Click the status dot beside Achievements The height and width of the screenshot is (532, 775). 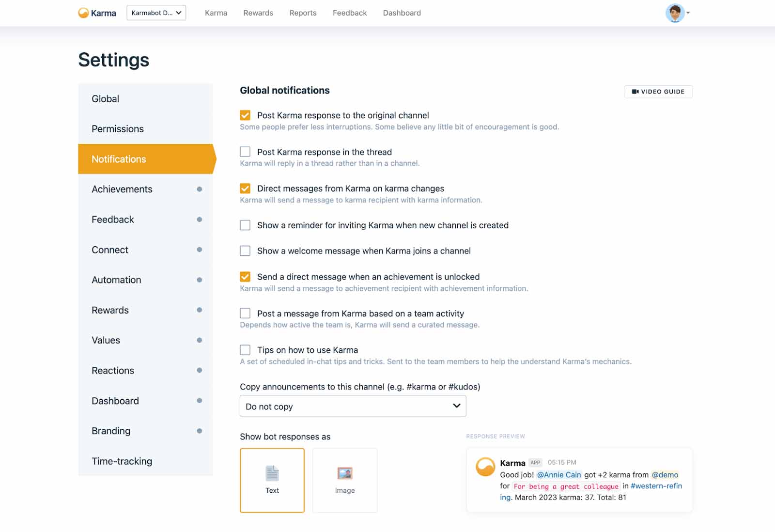point(199,189)
